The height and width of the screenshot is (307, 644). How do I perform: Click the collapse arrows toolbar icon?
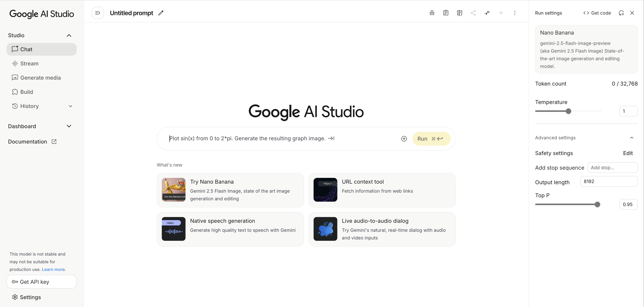click(x=487, y=13)
